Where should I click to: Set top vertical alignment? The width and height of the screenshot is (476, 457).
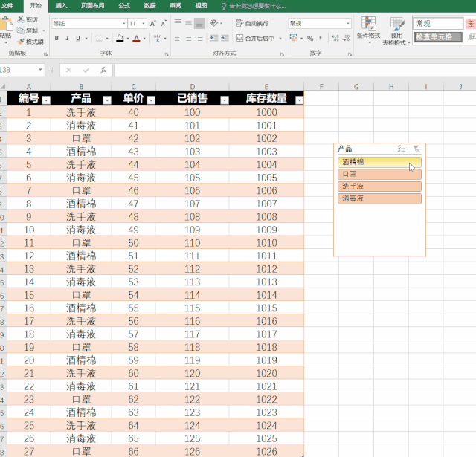point(178,22)
